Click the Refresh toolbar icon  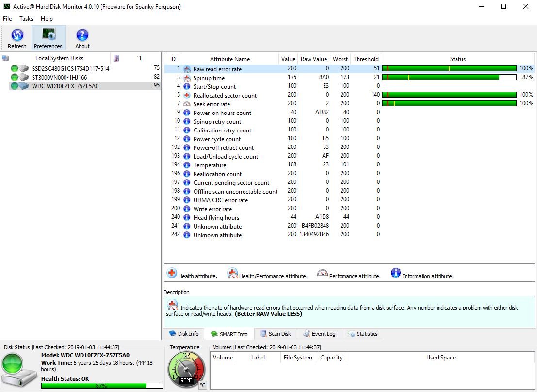pyautogui.click(x=17, y=35)
